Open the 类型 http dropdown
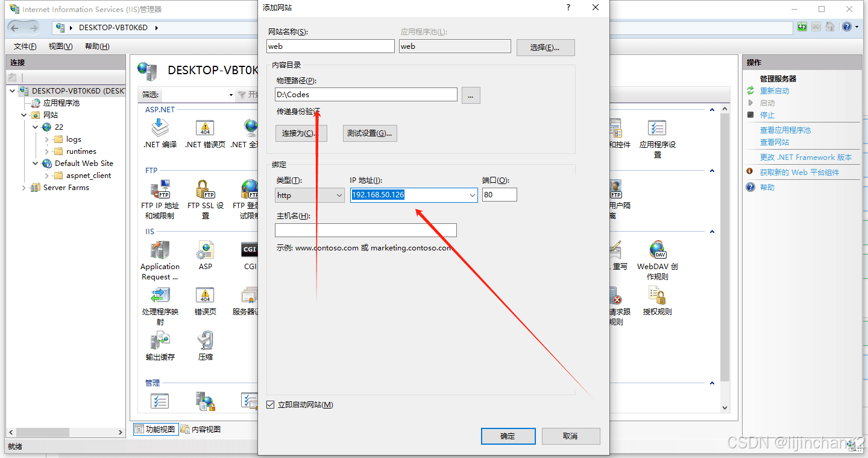This screenshot has height=458, width=868. pyautogui.click(x=310, y=195)
